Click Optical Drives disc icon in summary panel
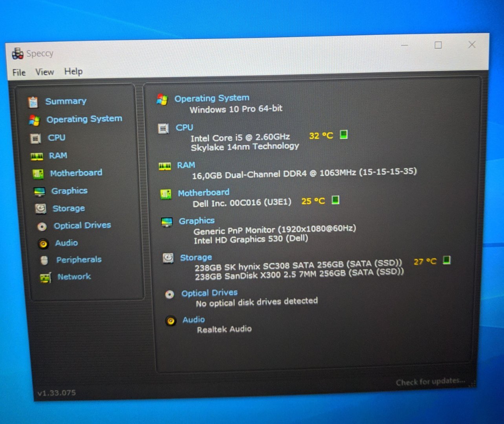The image size is (504, 424). point(169,294)
